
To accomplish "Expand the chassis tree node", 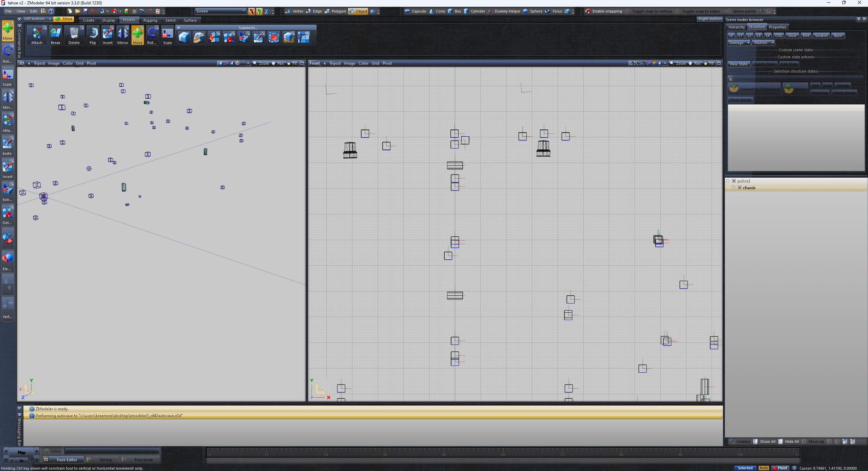I will [x=733, y=188].
